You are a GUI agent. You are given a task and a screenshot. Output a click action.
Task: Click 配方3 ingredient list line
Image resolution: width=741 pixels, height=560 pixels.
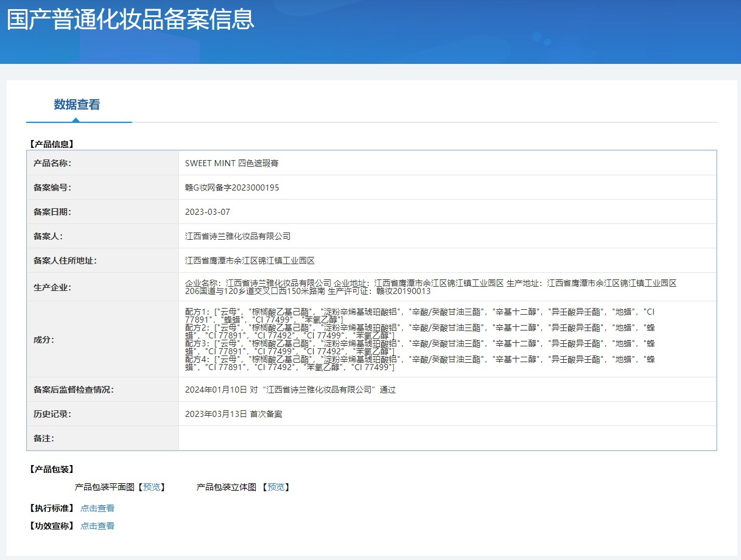click(x=420, y=348)
